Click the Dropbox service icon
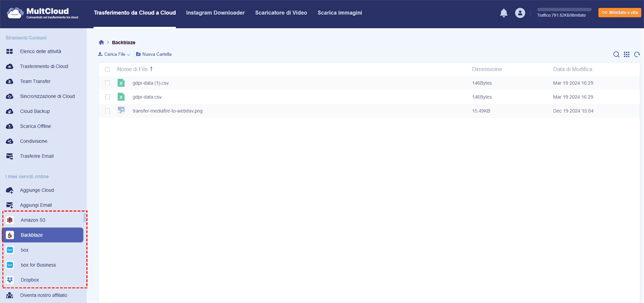 tap(10, 280)
